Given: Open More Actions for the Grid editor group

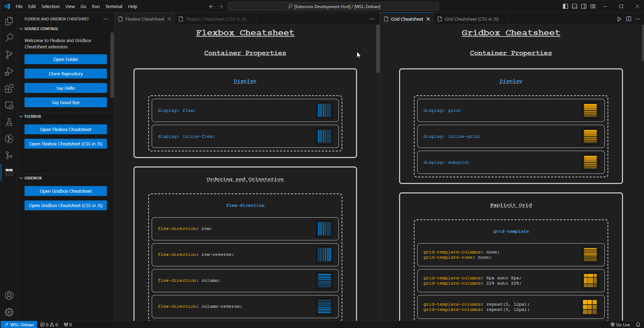Looking at the screenshot, I should [x=638, y=19].
